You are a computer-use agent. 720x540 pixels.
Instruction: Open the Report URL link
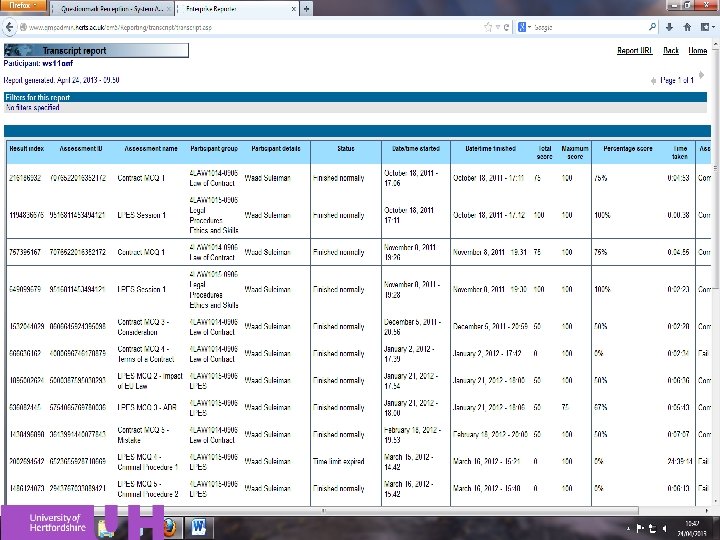coord(634,51)
